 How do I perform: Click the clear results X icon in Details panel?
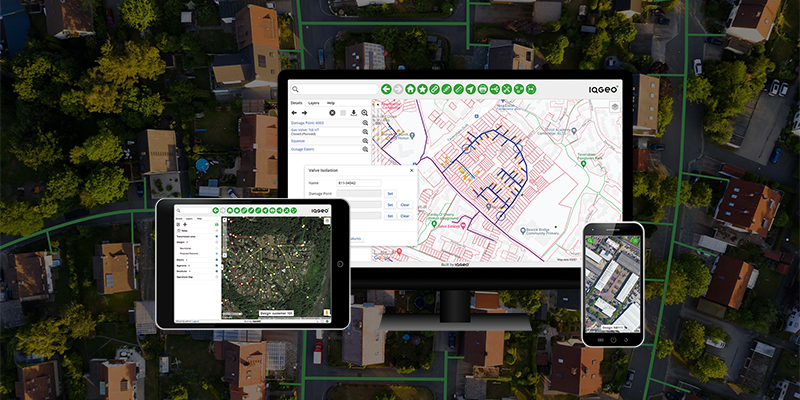tap(332, 113)
